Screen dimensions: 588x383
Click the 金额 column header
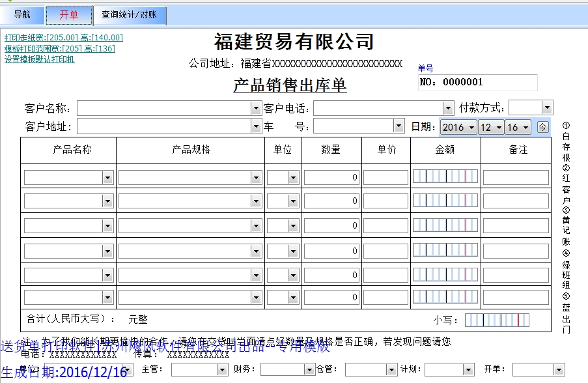pos(445,150)
